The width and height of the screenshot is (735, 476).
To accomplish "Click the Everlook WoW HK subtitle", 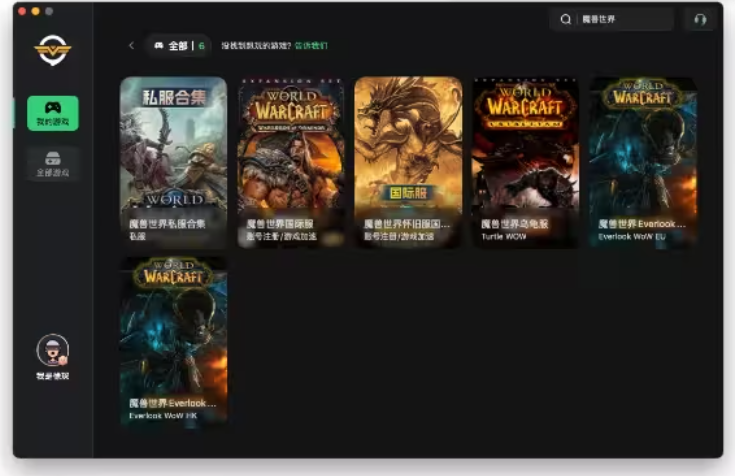I will coord(163,416).
